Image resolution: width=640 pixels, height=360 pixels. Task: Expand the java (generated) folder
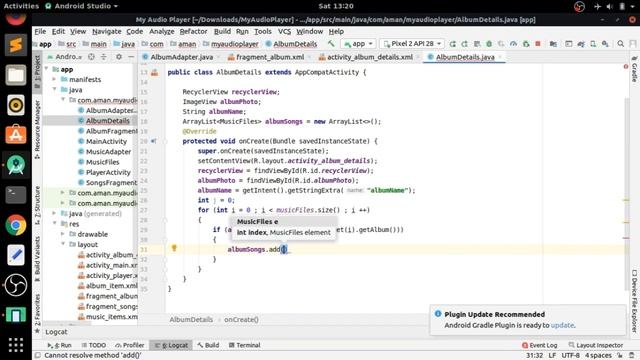[x=54, y=213]
